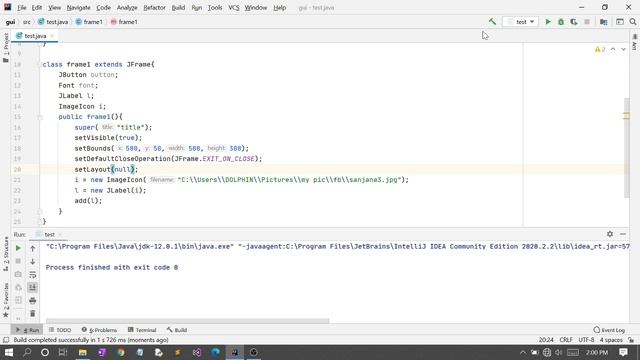Open the Project tool window sidebar button
Viewport: 640px width, 360px height.
pyautogui.click(x=6, y=48)
